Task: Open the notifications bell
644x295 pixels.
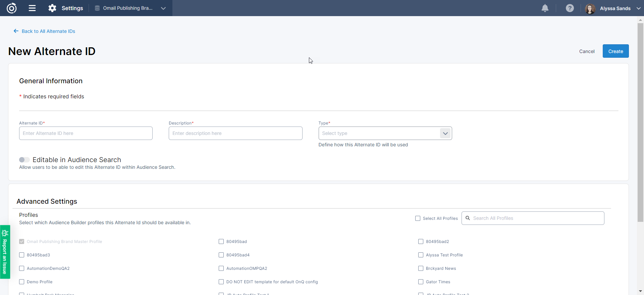Action: click(x=545, y=8)
